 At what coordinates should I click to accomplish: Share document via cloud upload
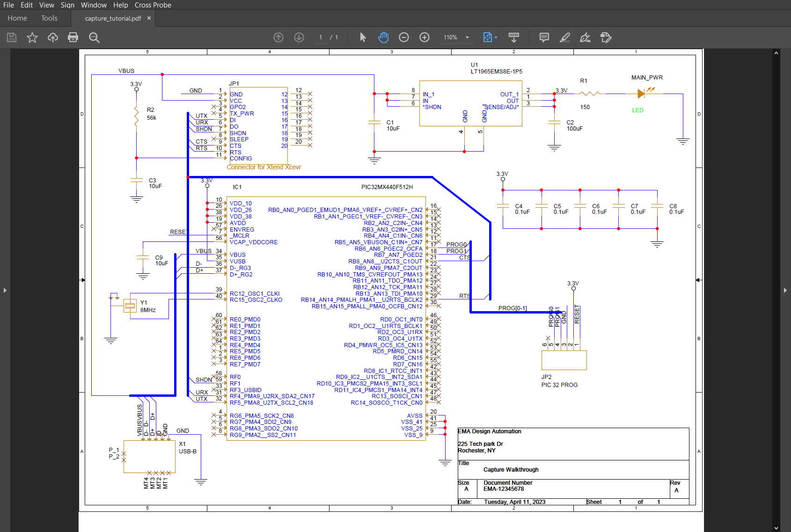pos(52,37)
